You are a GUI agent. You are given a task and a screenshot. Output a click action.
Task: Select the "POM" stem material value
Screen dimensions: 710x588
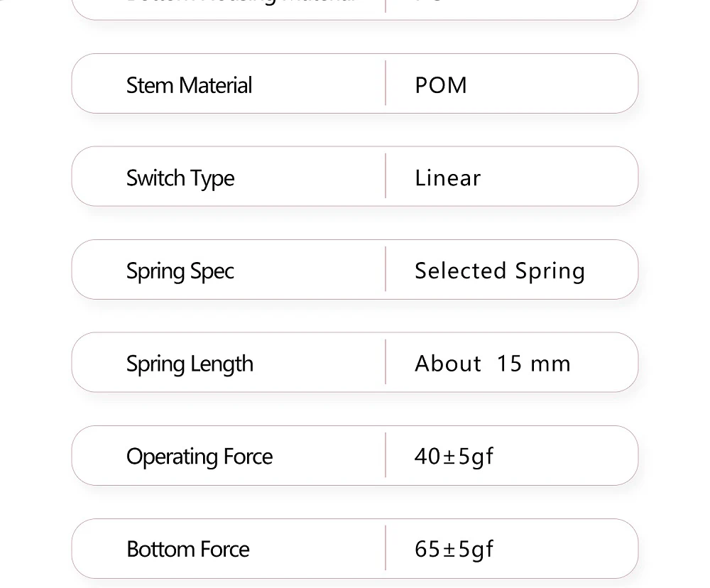pos(441,85)
